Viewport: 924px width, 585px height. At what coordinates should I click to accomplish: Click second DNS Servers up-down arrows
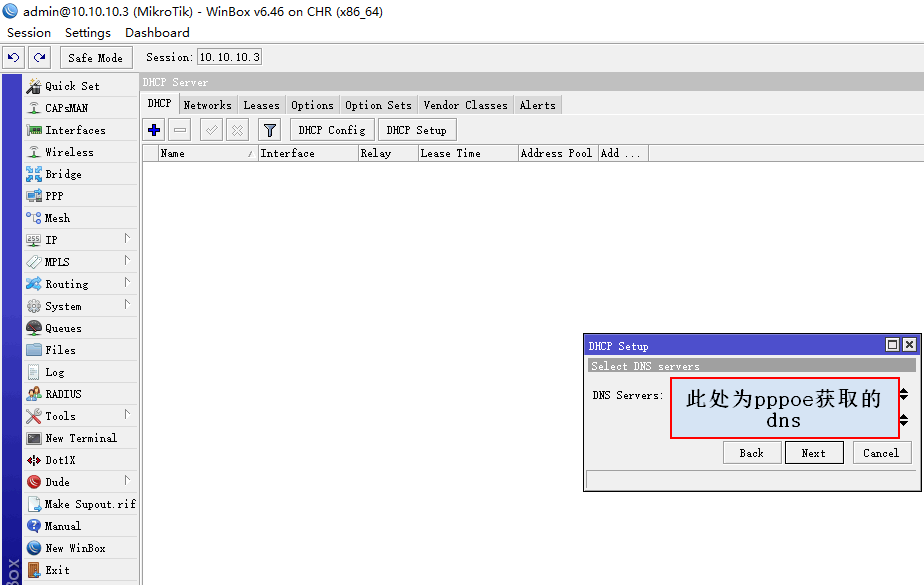click(904, 420)
